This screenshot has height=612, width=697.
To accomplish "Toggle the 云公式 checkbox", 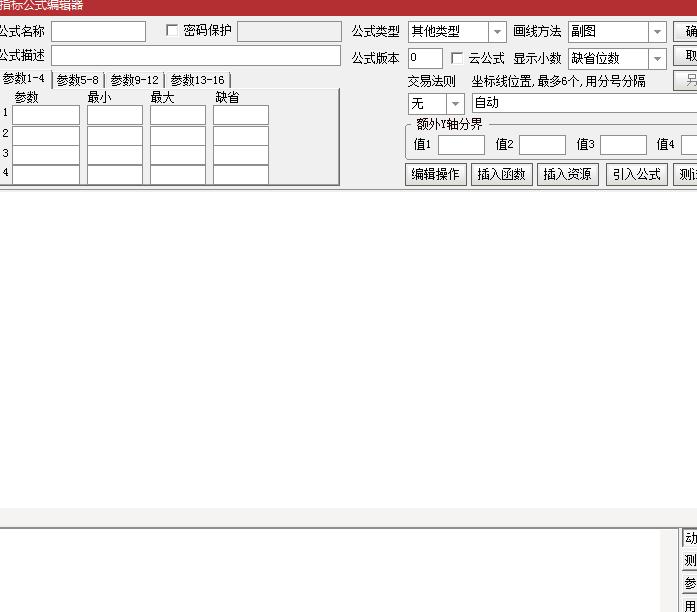I will tap(457, 58).
